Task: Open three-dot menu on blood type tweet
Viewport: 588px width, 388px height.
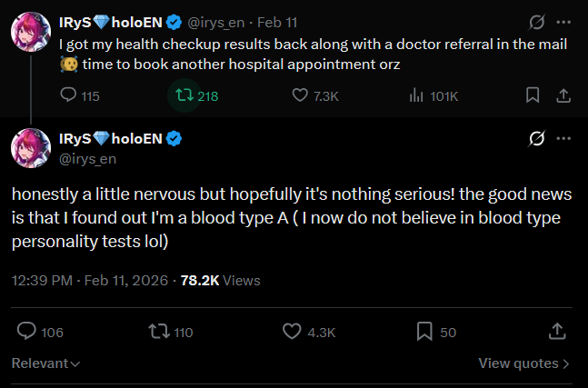Action: click(563, 138)
